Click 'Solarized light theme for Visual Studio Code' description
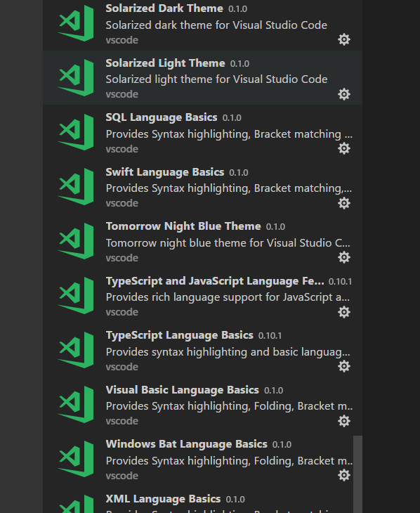The width and height of the screenshot is (420, 513). point(216,79)
